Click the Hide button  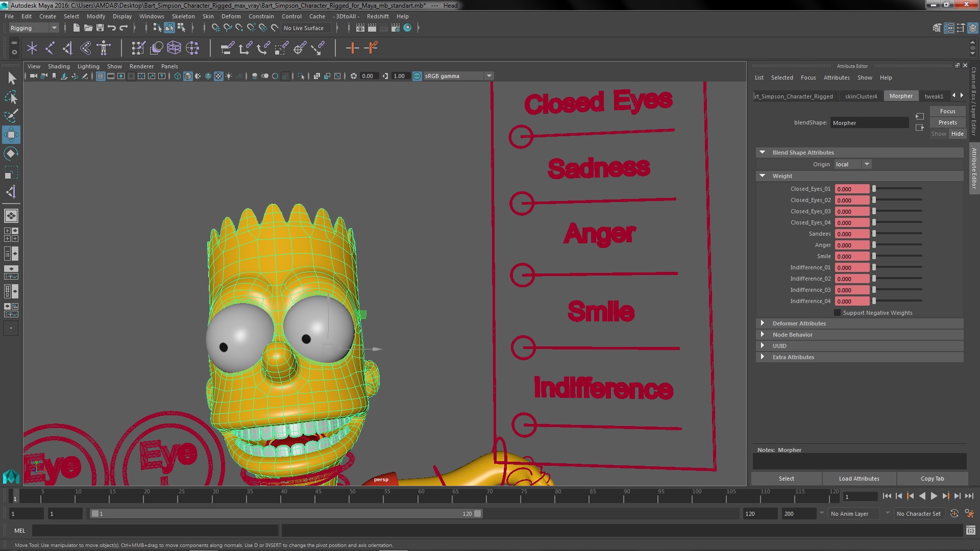click(x=957, y=134)
